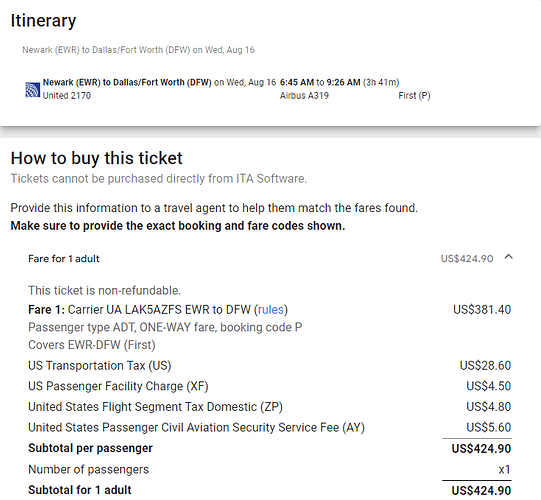Select the Itinerary heading
This screenshot has height=500, width=541.
point(43,21)
